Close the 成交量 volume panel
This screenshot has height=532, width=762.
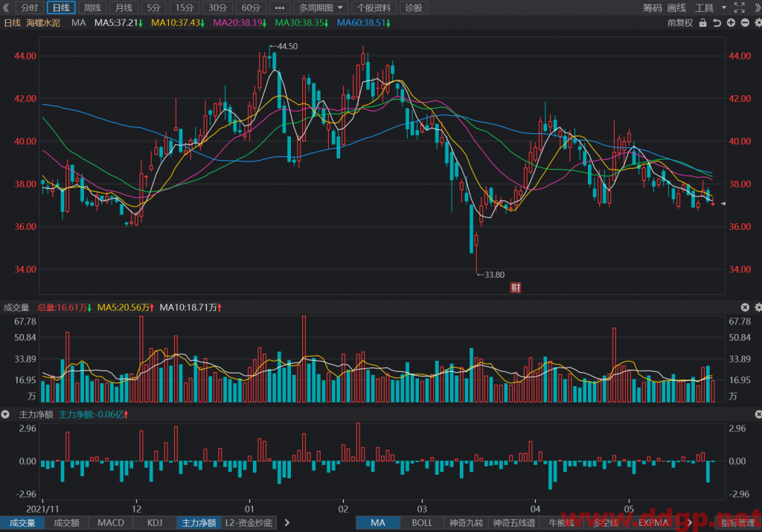click(x=745, y=307)
